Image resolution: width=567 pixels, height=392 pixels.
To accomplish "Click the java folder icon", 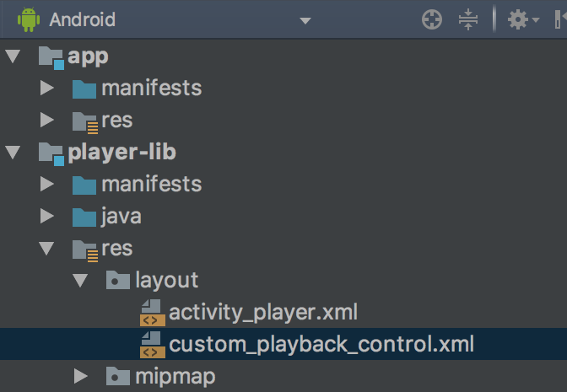I will tap(84, 217).
